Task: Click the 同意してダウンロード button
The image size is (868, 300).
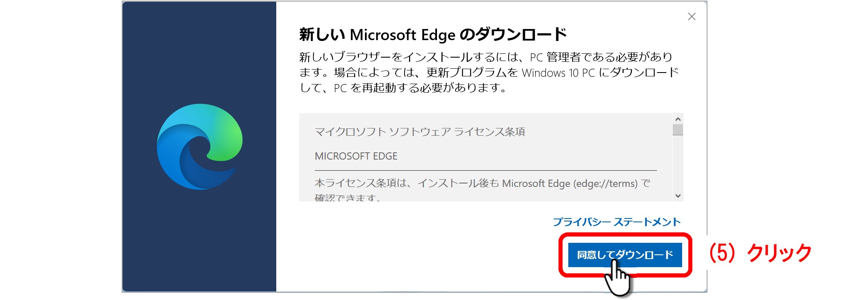Action: 625,255
